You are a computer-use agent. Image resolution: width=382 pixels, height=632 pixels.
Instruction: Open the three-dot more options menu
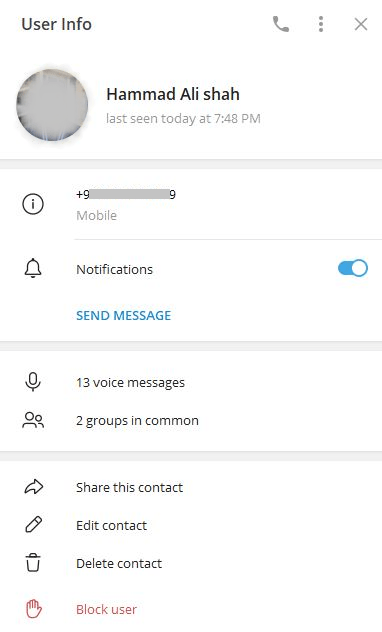321,24
